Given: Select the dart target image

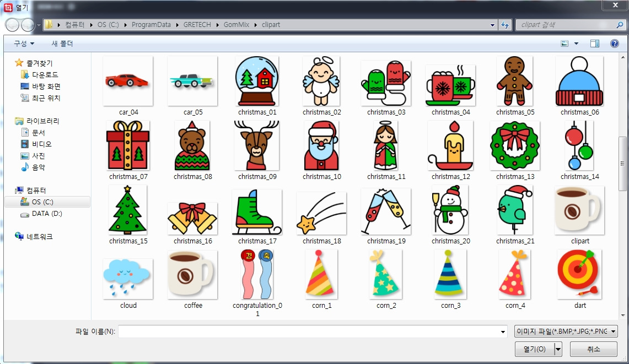Looking at the screenshot, I should pyautogui.click(x=579, y=274).
